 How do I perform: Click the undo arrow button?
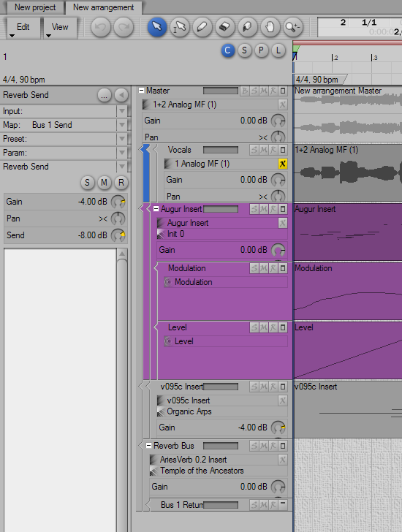tap(100, 26)
